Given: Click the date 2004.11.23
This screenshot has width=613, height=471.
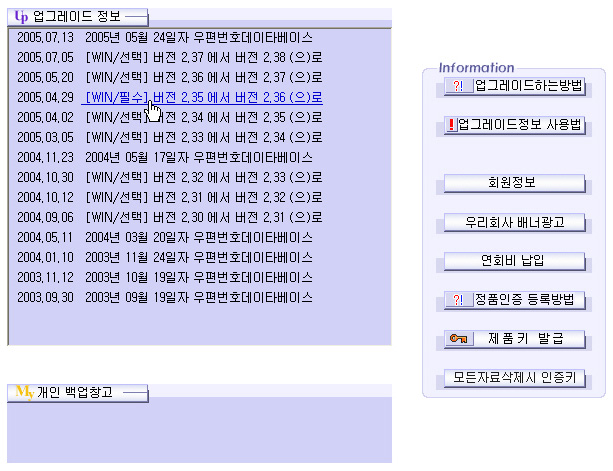Looking at the screenshot, I should coord(45,158).
